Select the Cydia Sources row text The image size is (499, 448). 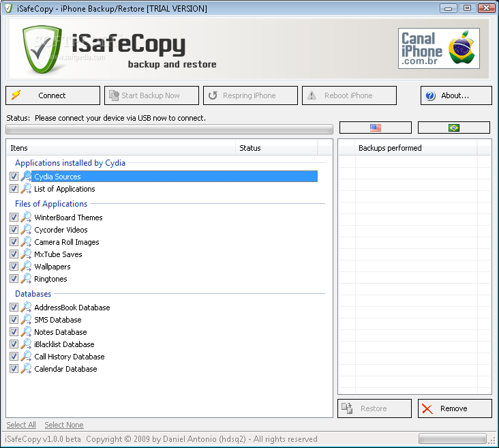[57, 177]
